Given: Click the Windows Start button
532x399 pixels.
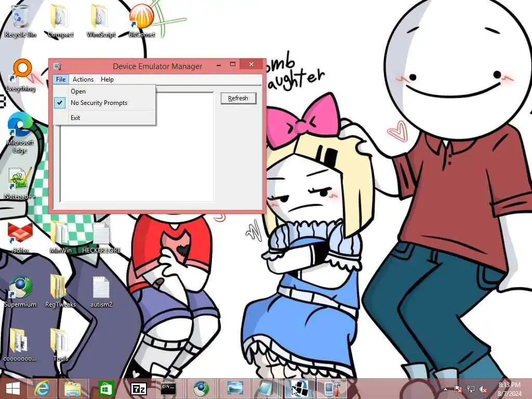Looking at the screenshot, I should point(13,389).
